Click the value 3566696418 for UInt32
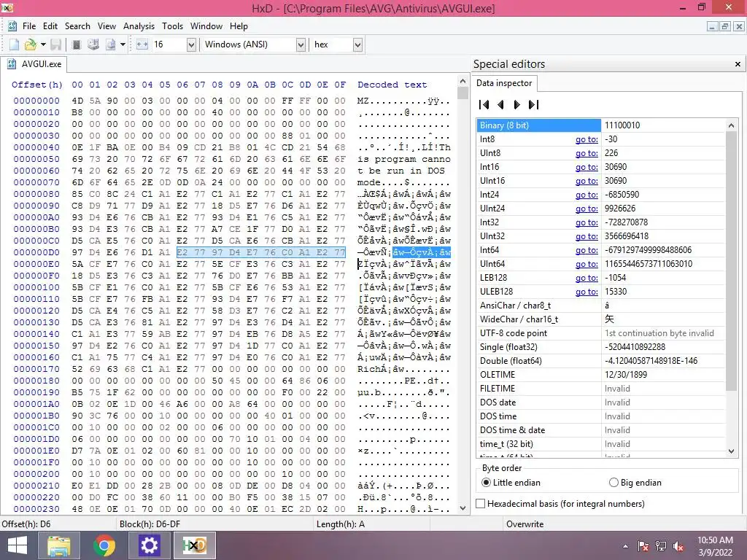The height and width of the screenshot is (560, 747). tap(632, 236)
